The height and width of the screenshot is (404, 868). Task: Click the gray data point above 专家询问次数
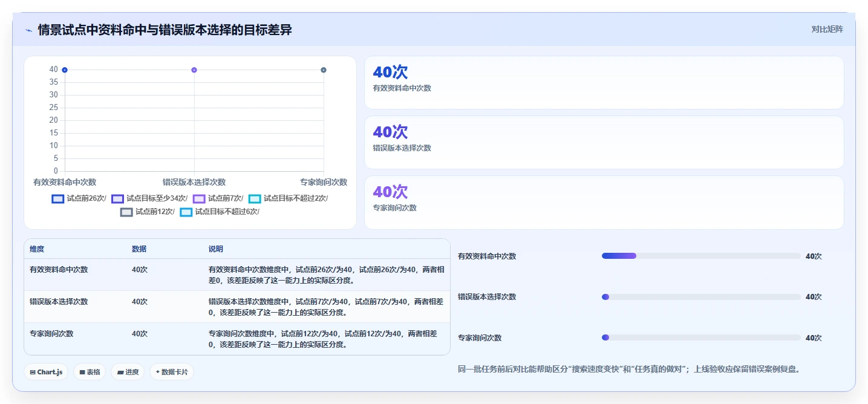[324, 70]
